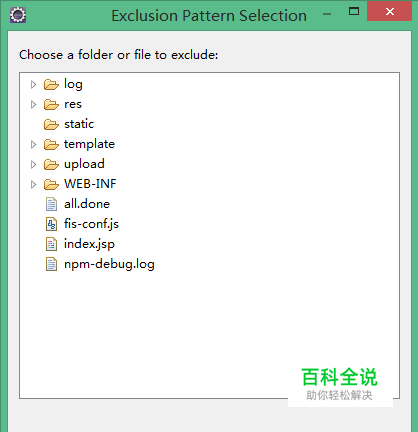The image size is (418, 432).
Task: Choose the fis-conf.js file name
Action: (x=91, y=224)
